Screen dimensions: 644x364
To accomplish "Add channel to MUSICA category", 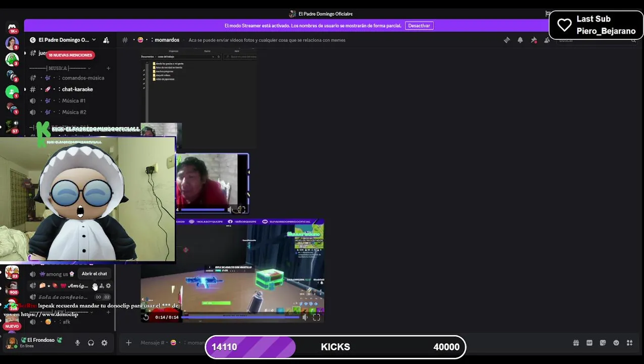I will (108, 68).
